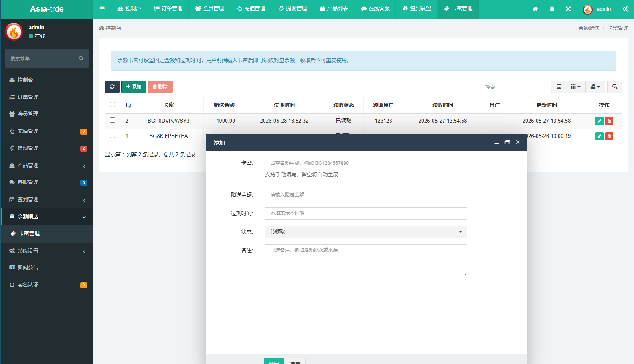Expand 系统设置 in sidebar
This screenshot has height=364, width=634.
point(47,251)
